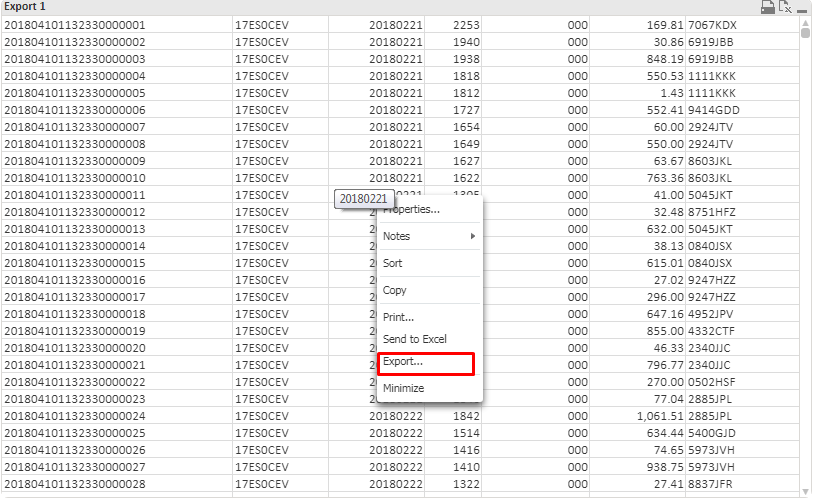The width and height of the screenshot is (817, 502).
Task: Click the Send to Excel caption icon
Action: tap(785, 7)
